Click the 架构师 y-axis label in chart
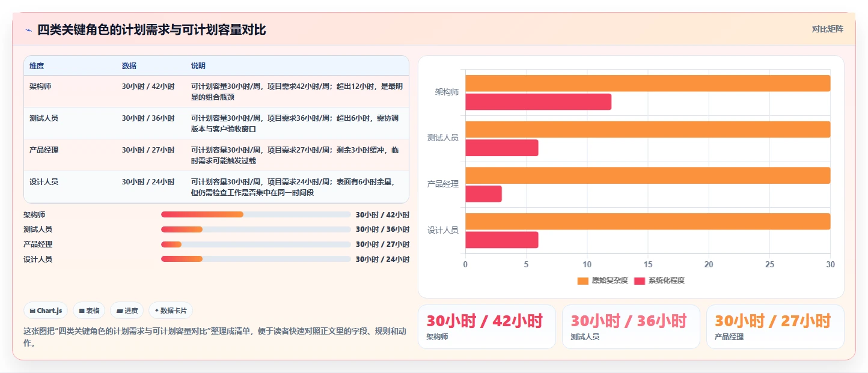The width and height of the screenshot is (868, 373). 447,92
